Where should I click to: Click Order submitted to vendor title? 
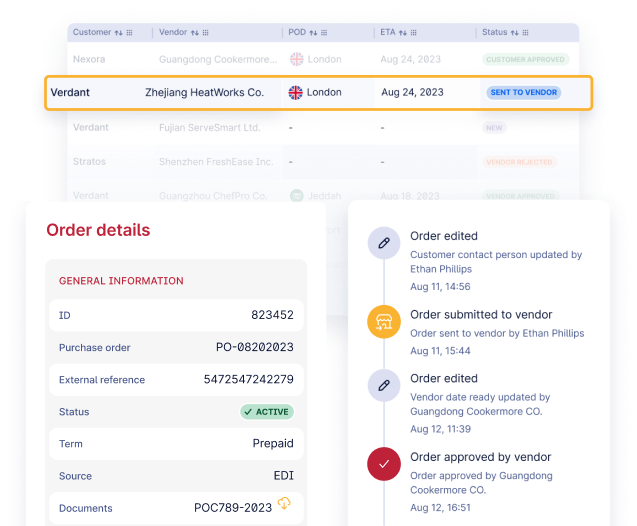481,315
